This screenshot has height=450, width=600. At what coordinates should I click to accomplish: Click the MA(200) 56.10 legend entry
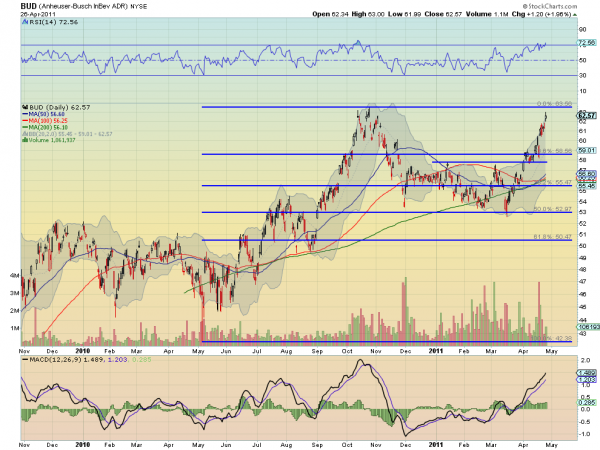[x=48, y=127]
